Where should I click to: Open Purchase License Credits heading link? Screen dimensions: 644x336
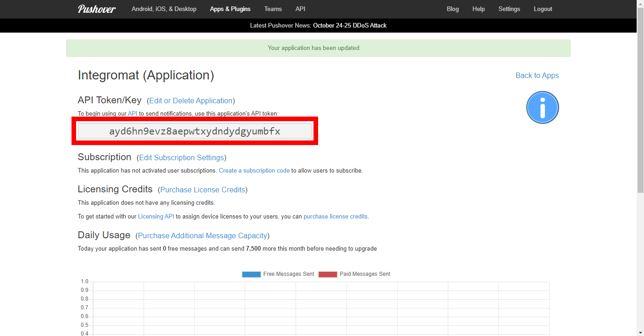pyautogui.click(x=203, y=190)
